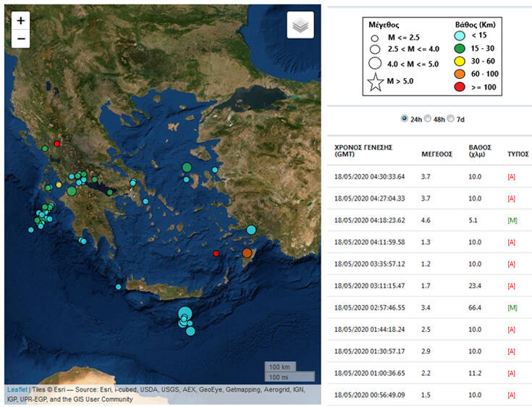Select the 03:11:15.47 earthquake table row

[427, 286]
